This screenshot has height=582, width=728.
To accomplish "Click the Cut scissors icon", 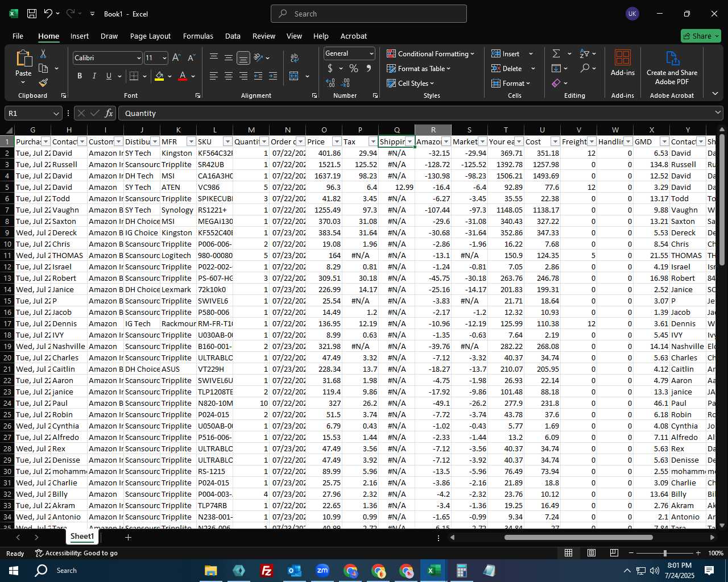I will coord(43,53).
